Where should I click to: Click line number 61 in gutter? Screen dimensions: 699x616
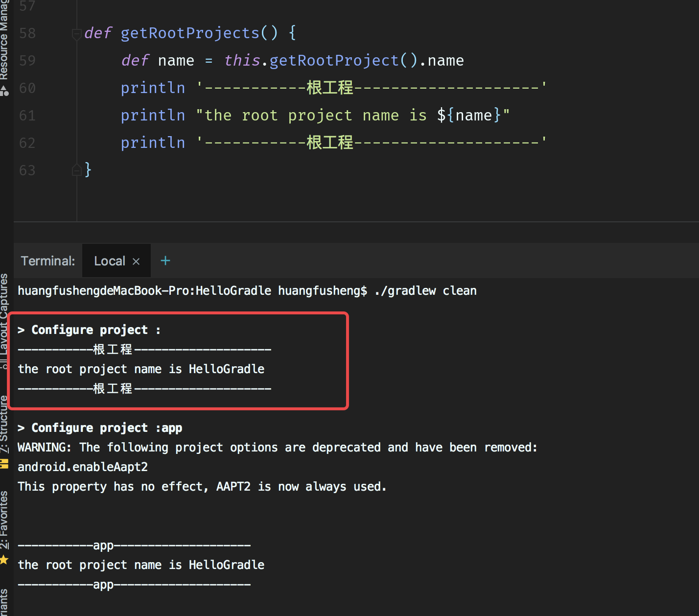[27, 116]
